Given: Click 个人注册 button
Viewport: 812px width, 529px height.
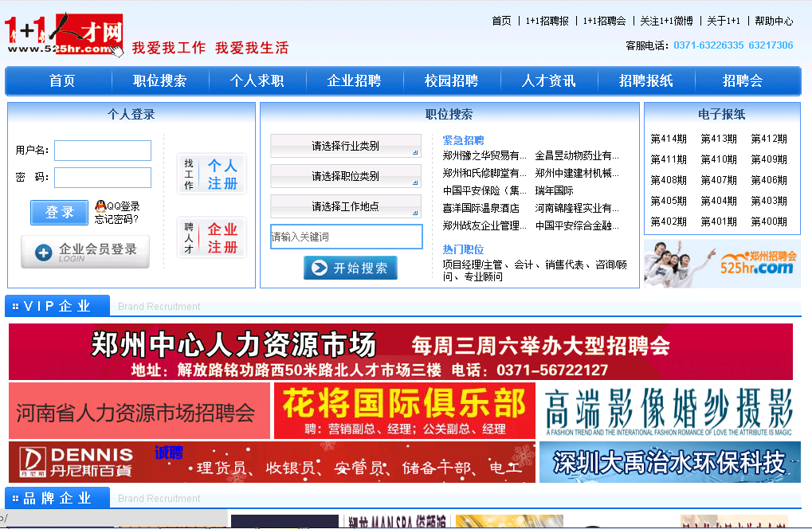Looking at the screenshot, I should pyautogui.click(x=211, y=174).
